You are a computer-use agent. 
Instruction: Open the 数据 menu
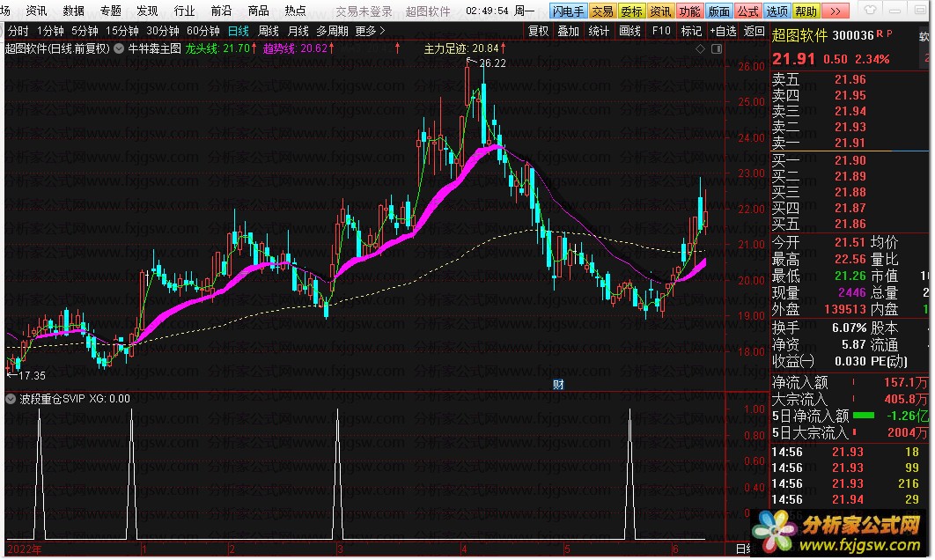point(73,11)
